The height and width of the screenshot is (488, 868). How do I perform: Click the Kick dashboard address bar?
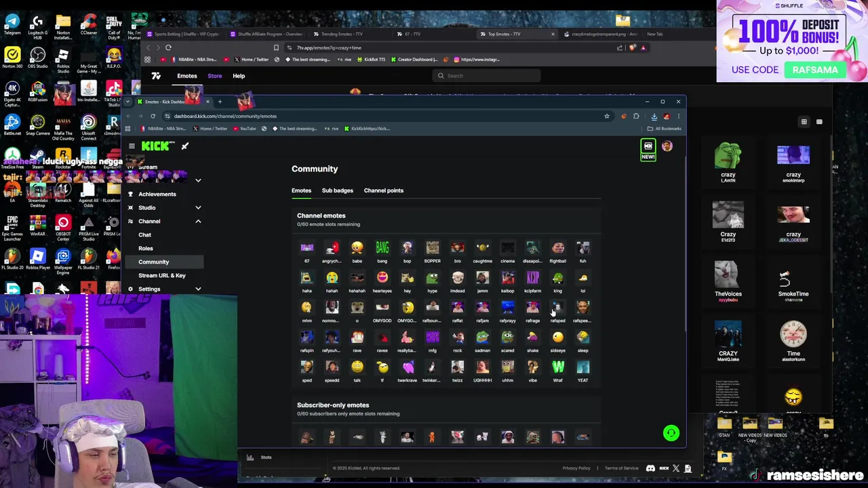(x=383, y=116)
